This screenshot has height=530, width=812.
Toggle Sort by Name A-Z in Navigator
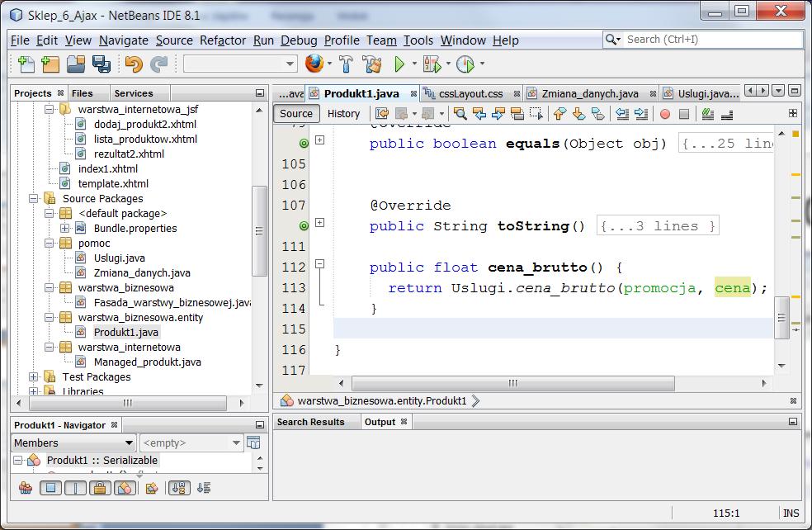pos(180,488)
